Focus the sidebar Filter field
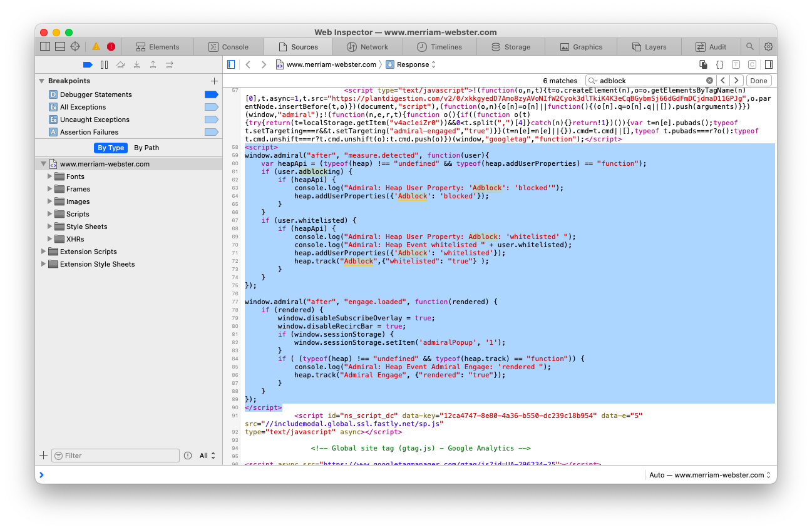Screen dimensions: 812x530 [x=116, y=456]
